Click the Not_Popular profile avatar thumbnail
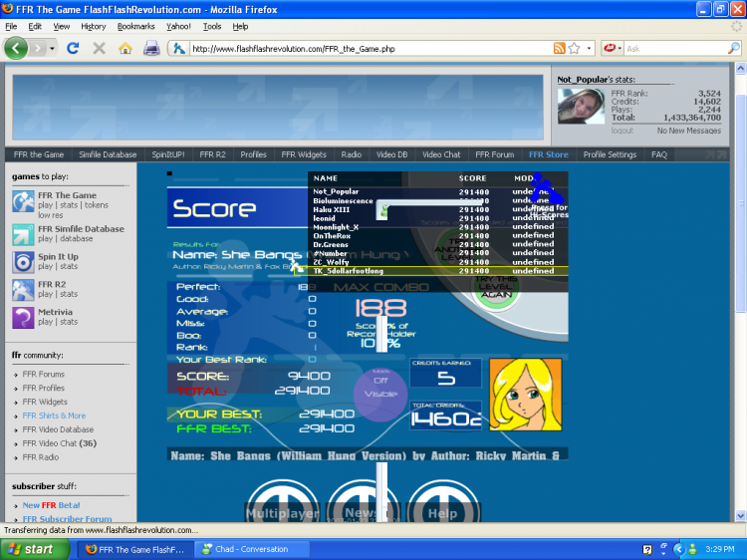Screen dimensions: 747x560 [x=580, y=106]
